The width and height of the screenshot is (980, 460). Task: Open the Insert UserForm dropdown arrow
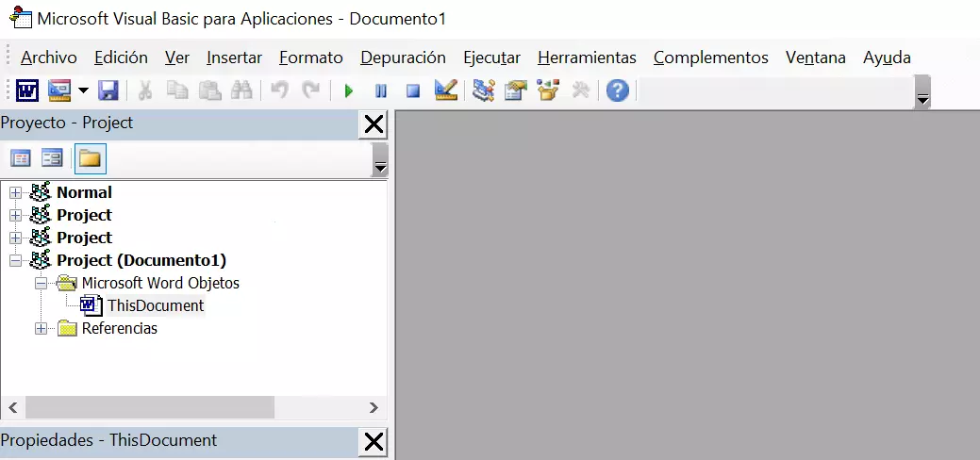point(83,91)
